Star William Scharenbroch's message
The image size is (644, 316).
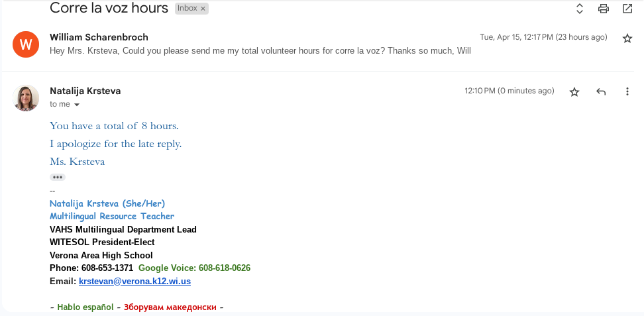coord(627,38)
